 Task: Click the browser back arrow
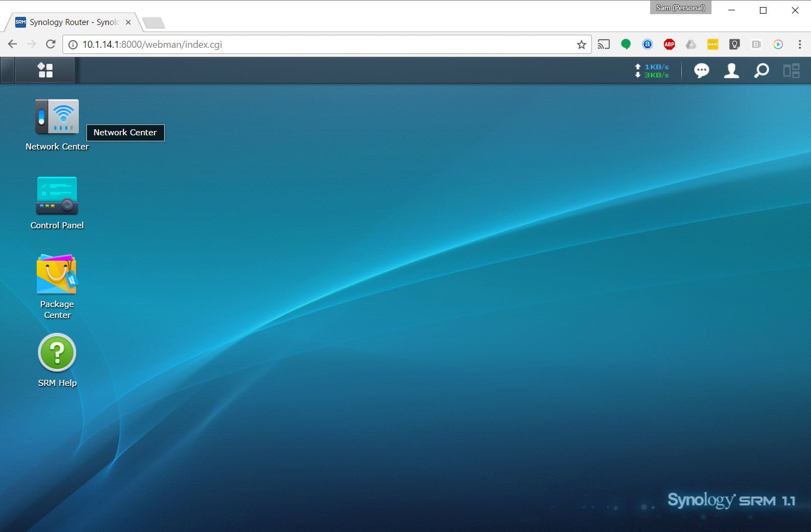(13, 44)
